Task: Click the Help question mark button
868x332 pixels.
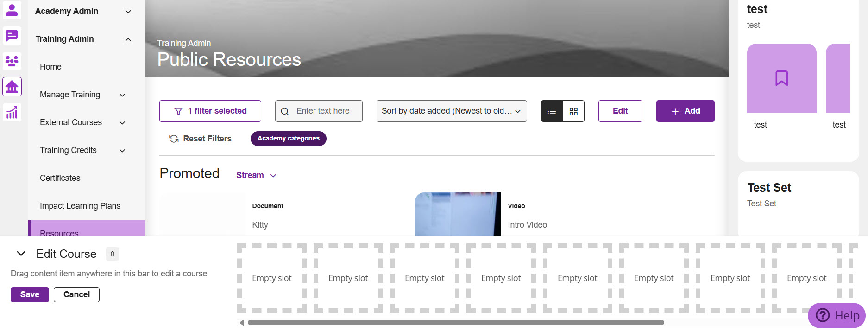Action: 837,316
